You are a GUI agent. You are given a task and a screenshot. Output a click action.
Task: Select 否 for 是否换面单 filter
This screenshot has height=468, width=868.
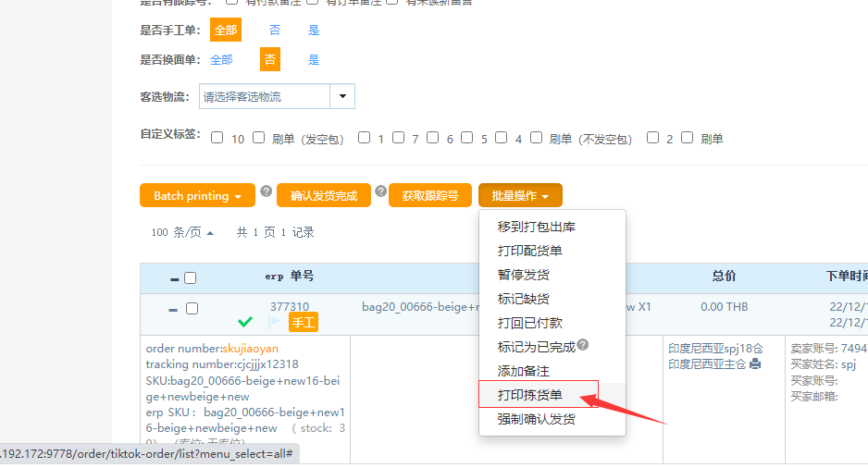[270, 59]
